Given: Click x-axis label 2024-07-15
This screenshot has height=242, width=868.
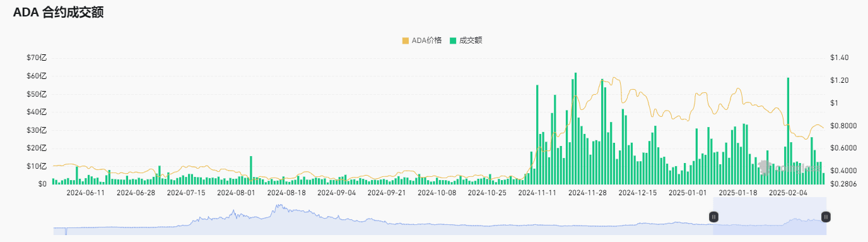Looking at the screenshot, I should (185, 193).
